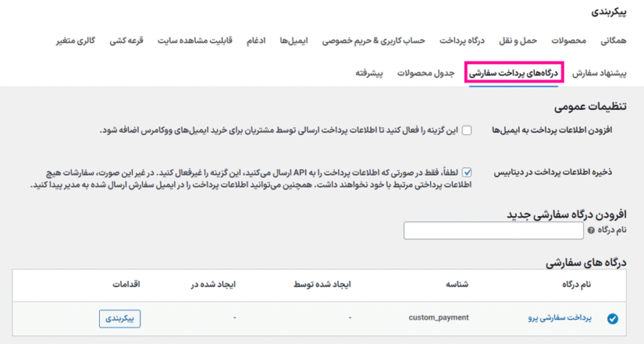Select درگاه‌های پرداخت سفارشی sub-tab

coord(513,73)
